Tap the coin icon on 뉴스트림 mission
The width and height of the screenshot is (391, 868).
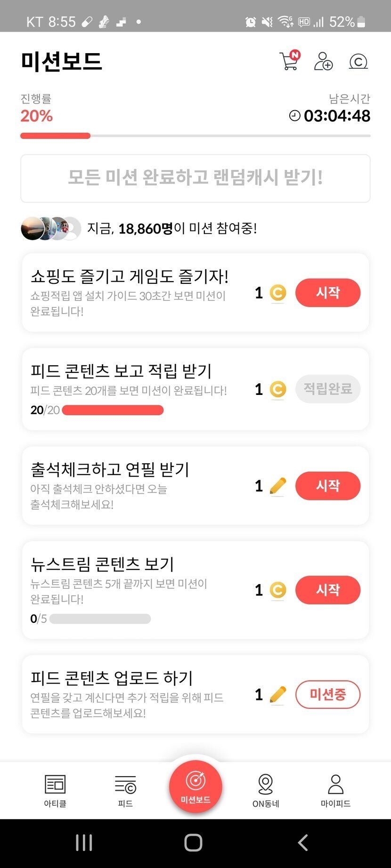[x=278, y=590]
